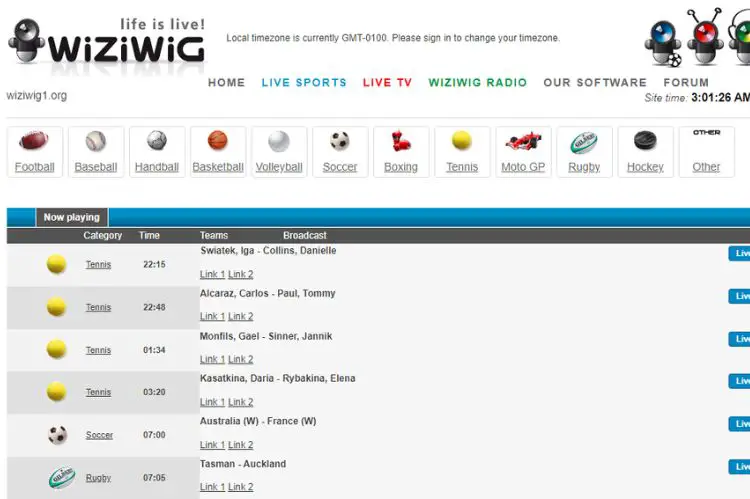
Task: Click the soccer ball category icon
Action: [x=340, y=141]
